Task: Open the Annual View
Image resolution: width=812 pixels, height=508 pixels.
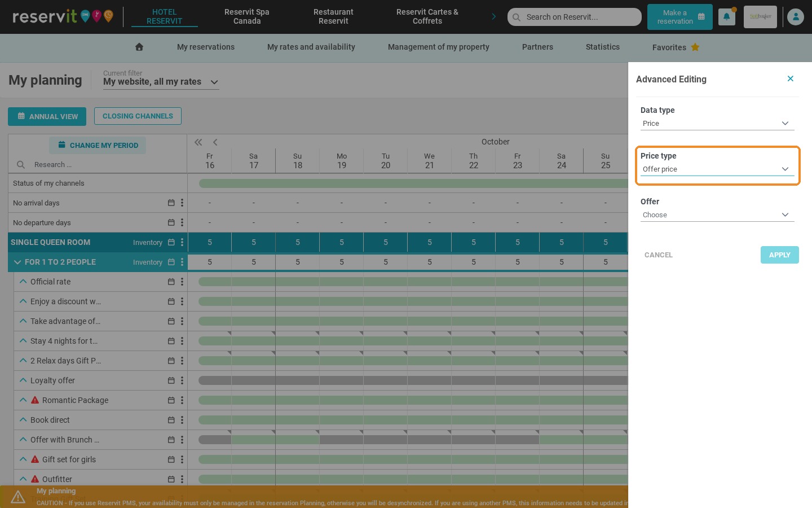Action: coord(47,116)
